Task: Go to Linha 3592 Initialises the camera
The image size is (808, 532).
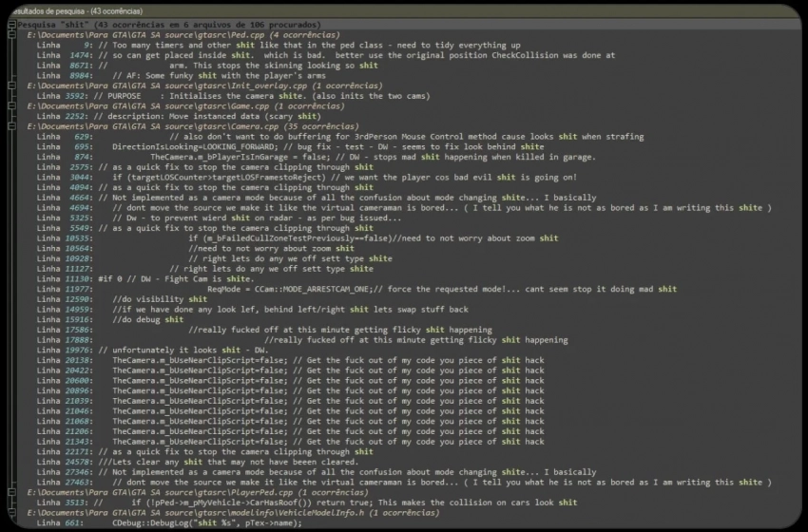Action: coord(238,96)
